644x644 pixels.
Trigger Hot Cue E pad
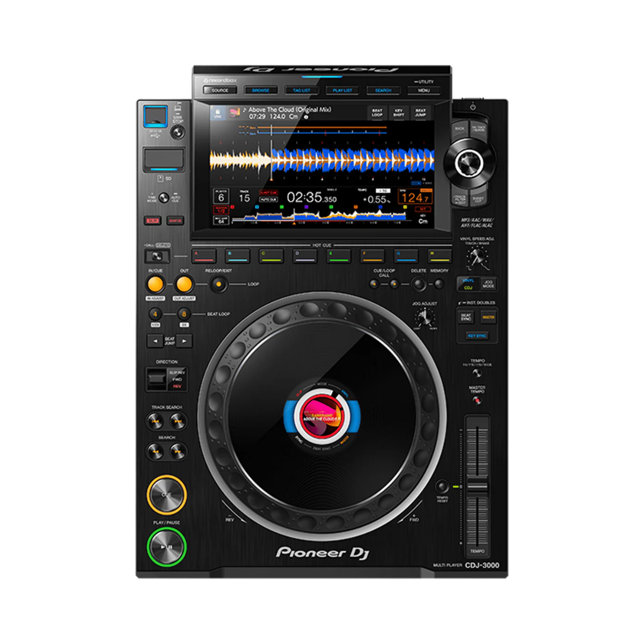[x=339, y=255]
